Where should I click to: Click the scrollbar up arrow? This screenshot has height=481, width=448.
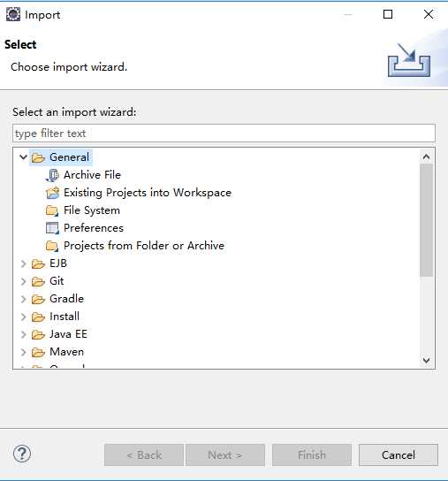(426, 157)
